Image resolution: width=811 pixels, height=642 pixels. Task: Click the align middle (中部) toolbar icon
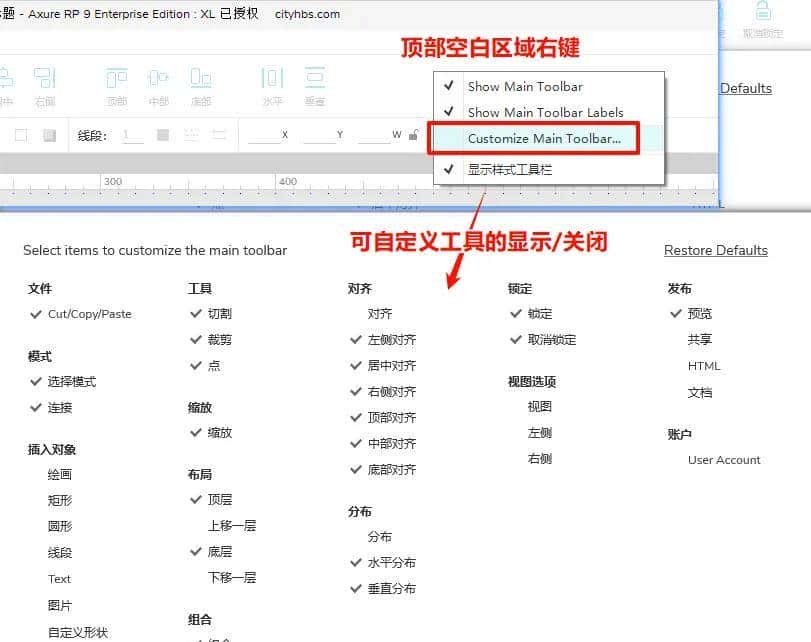tap(158, 79)
